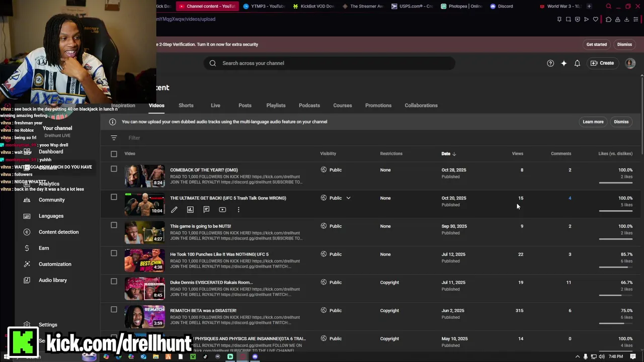Open Windows notification center icon
This screenshot has height=362, width=644.
click(633, 356)
